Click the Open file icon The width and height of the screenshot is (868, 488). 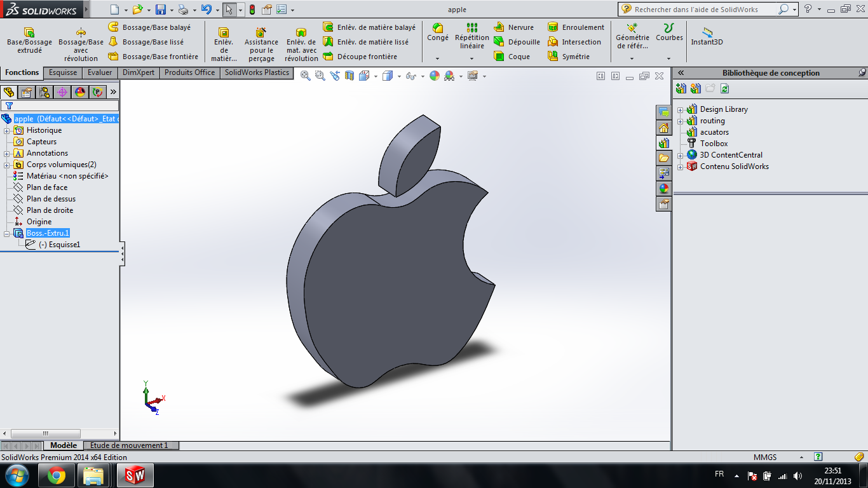pos(137,10)
